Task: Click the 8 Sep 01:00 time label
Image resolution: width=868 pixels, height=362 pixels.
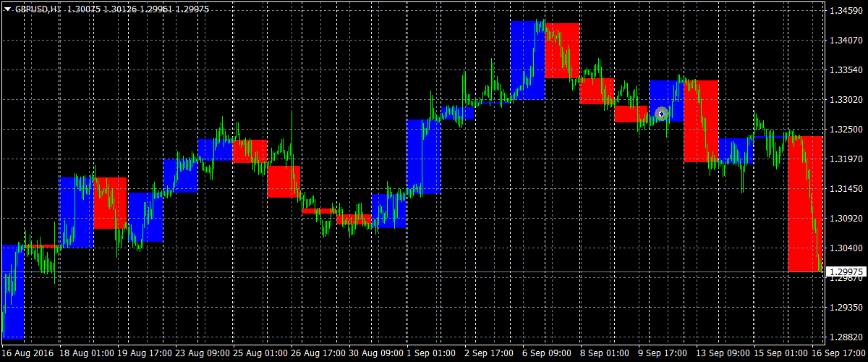Action: 605,353
